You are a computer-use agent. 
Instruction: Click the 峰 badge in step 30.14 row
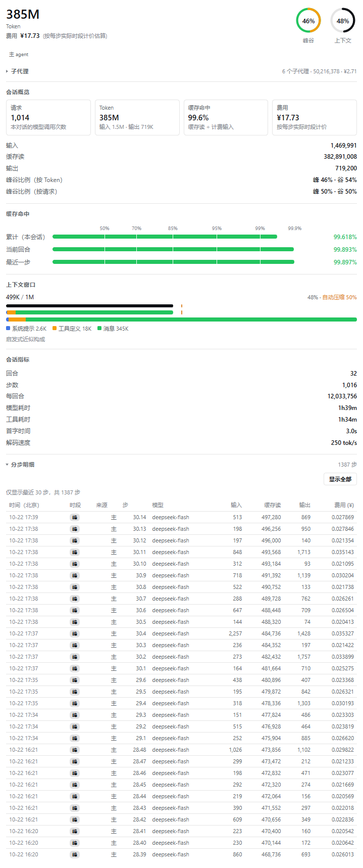(x=75, y=517)
